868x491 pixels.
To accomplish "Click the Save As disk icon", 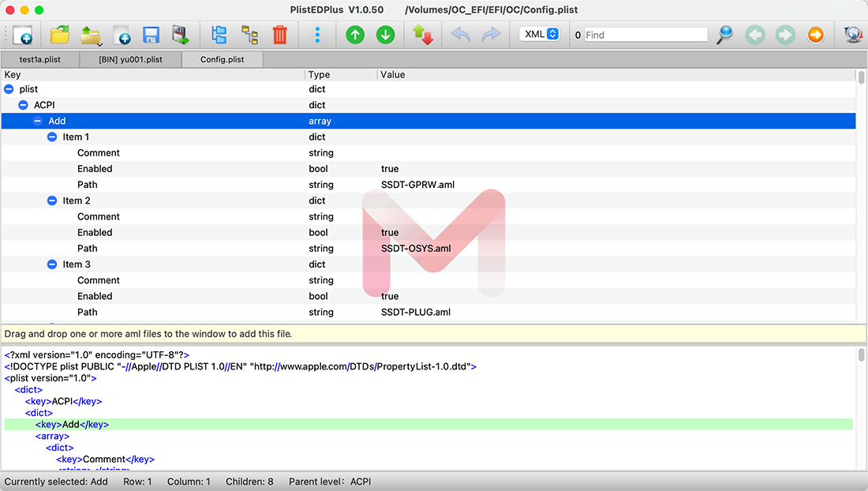I will 180,35.
